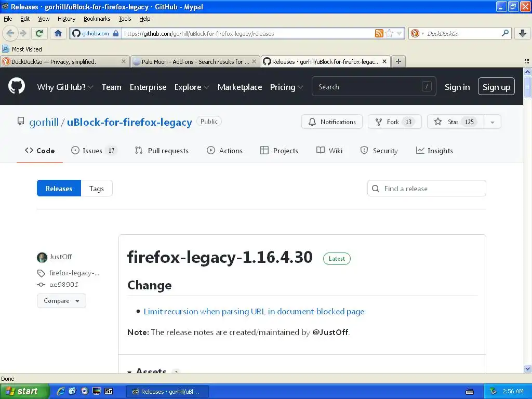Fork the repository with Fork button
Screen dimensions: 532x399
[x=395, y=122]
